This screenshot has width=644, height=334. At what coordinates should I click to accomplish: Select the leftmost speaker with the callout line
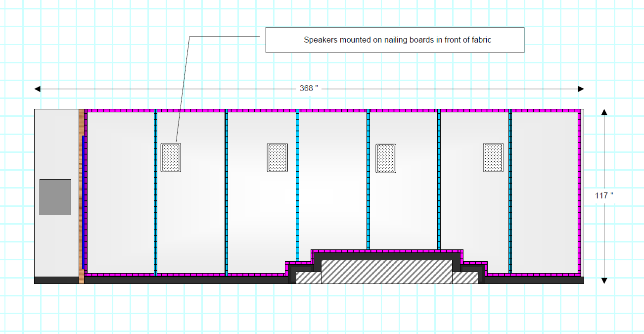pos(171,158)
